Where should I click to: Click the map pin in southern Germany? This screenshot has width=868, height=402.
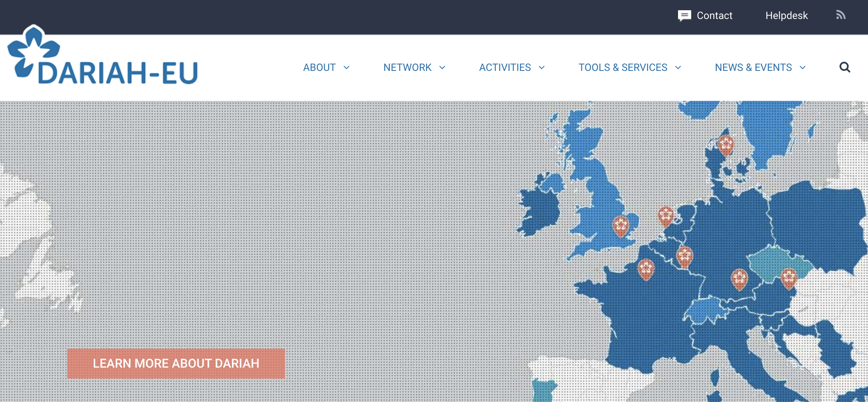pos(739,278)
